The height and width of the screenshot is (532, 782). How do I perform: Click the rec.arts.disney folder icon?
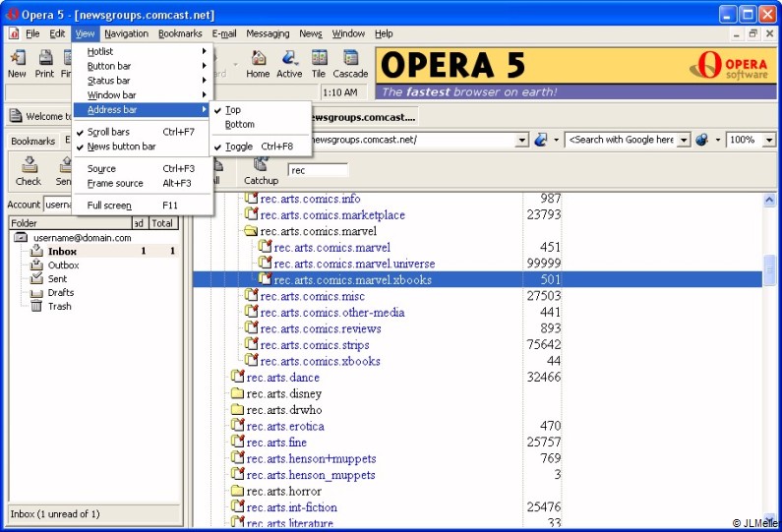point(237,394)
